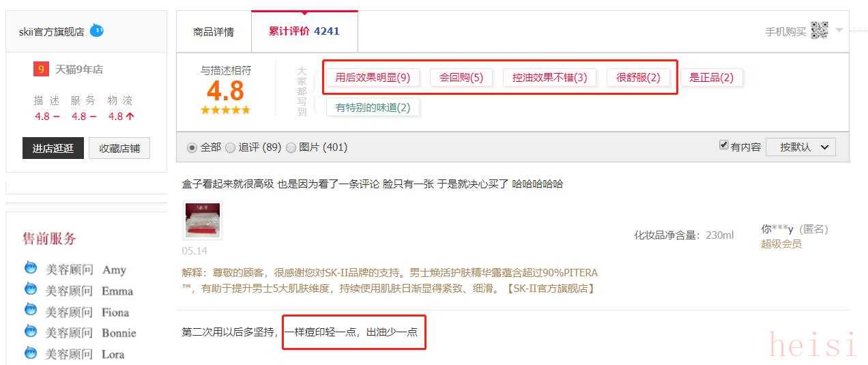Select the 图片 (401) radio option

[291, 147]
